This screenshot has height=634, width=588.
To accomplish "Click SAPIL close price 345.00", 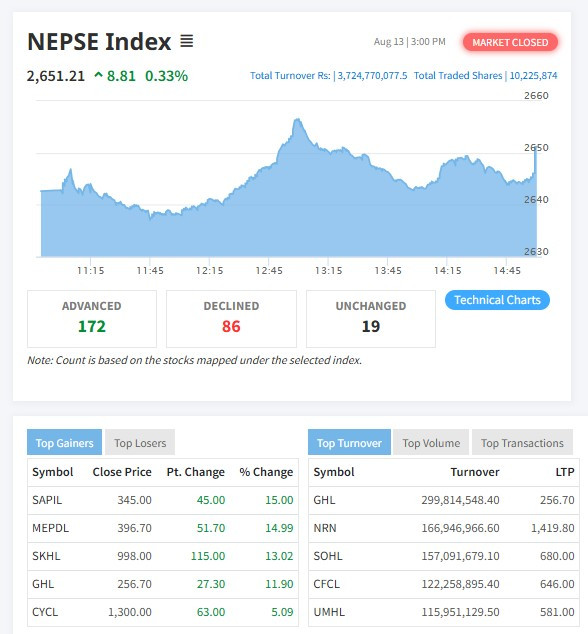I will click(x=134, y=500).
